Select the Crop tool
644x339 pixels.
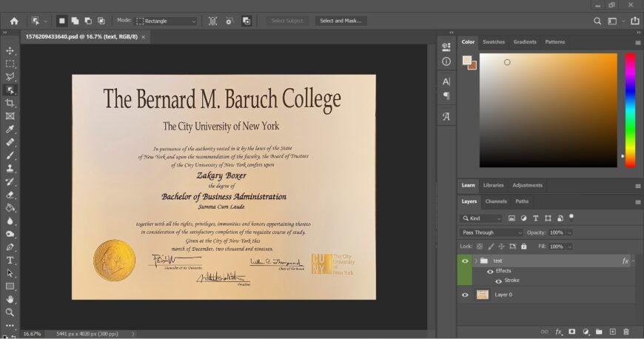tap(10, 103)
